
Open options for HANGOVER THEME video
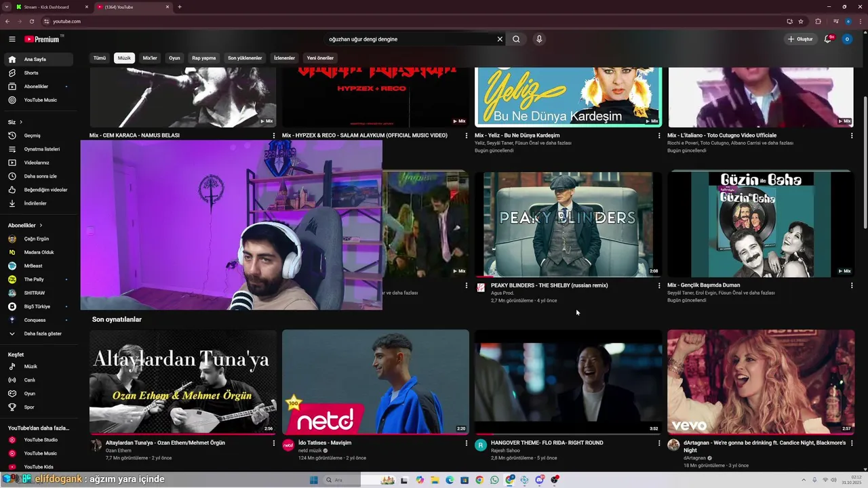[x=659, y=443]
